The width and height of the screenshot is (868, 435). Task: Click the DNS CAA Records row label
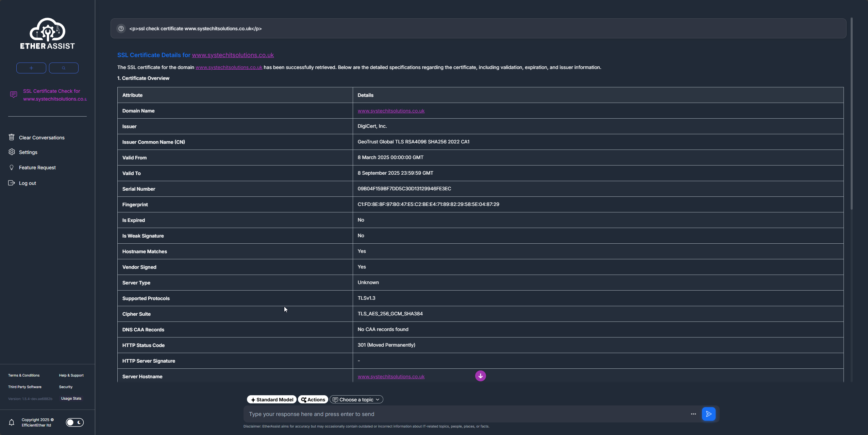tap(143, 330)
